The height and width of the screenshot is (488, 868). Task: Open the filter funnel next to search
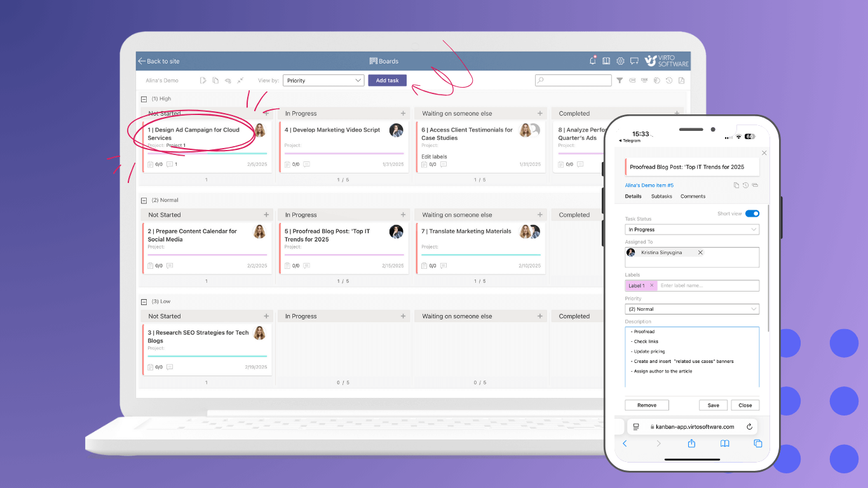click(x=620, y=80)
